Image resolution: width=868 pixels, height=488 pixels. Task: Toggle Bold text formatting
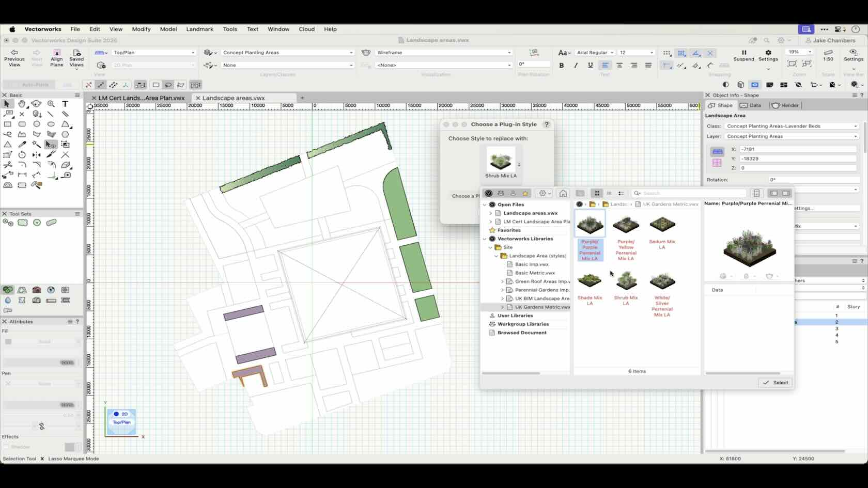coord(562,65)
